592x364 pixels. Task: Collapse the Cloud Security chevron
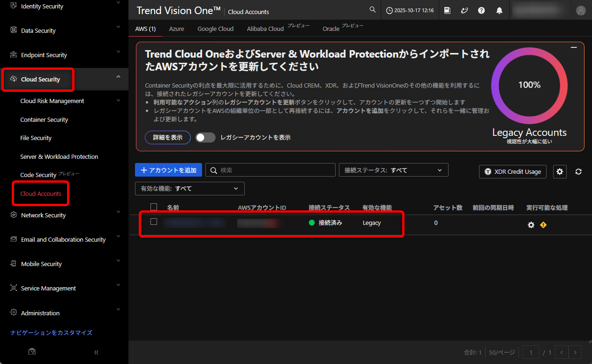118,76
